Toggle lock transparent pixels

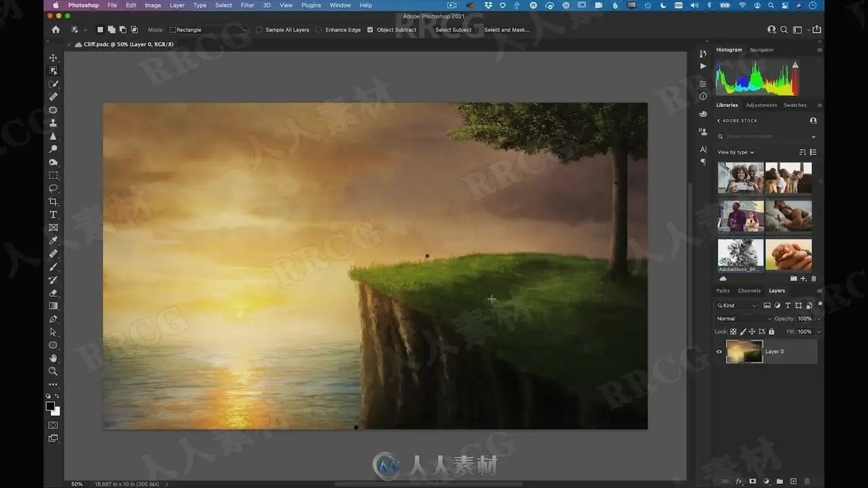[733, 332]
